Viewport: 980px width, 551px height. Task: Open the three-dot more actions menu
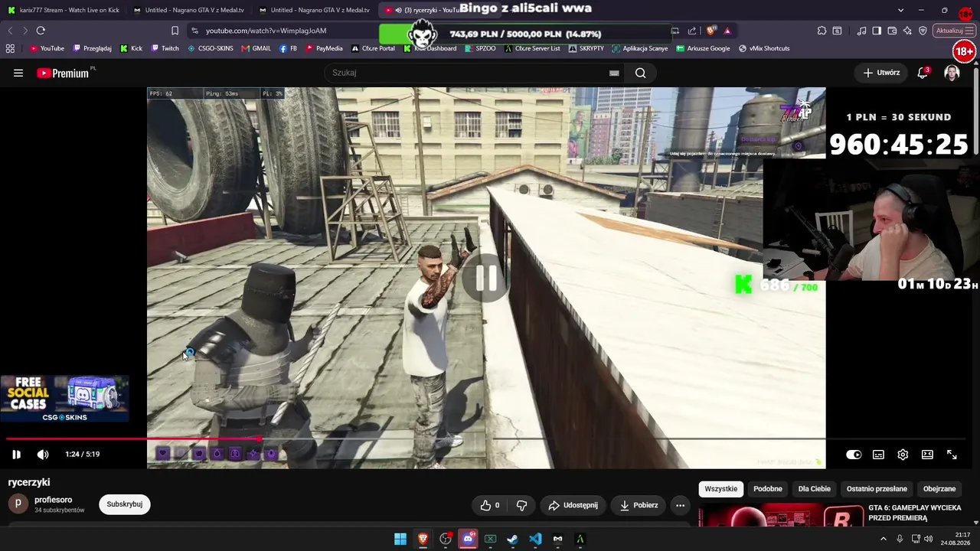point(680,505)
